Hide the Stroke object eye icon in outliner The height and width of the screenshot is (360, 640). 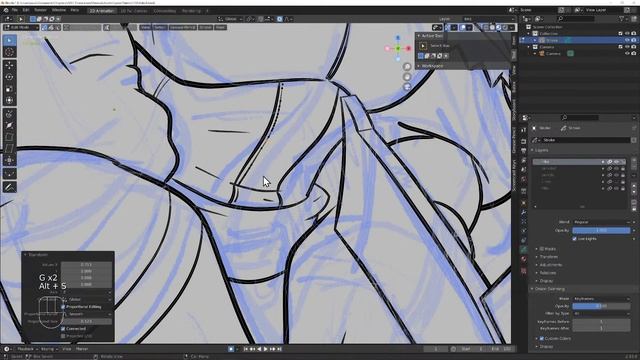(627, 40)
